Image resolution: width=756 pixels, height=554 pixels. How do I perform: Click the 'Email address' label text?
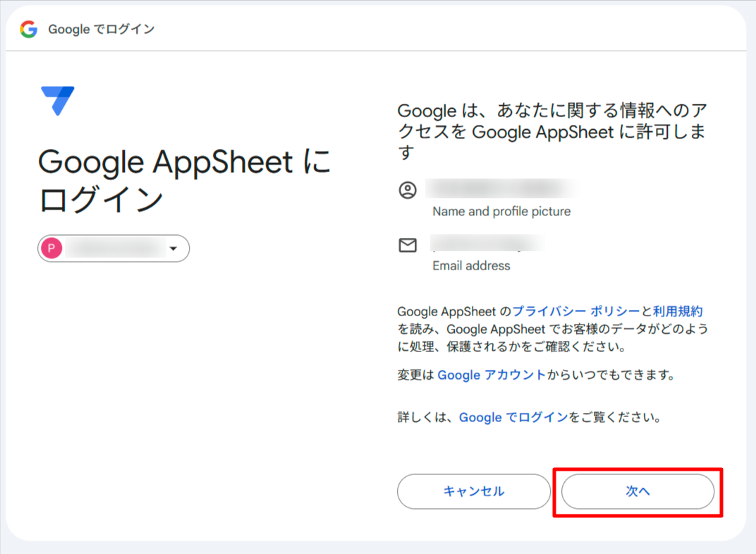471,266
